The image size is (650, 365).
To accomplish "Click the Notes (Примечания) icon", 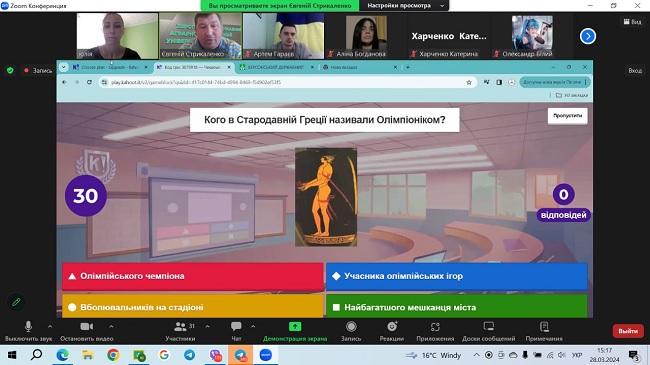I will pyautogui.click(x=544, y=327).
